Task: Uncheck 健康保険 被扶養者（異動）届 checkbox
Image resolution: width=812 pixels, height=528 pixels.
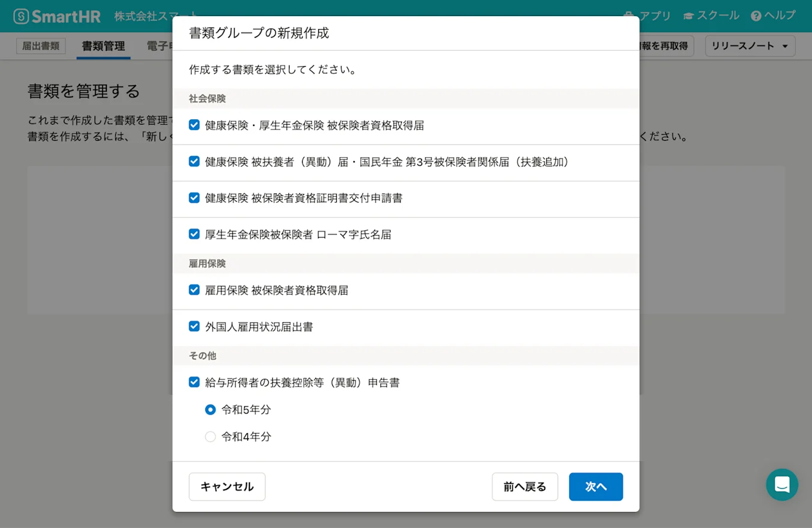Action: click(194, 161)
